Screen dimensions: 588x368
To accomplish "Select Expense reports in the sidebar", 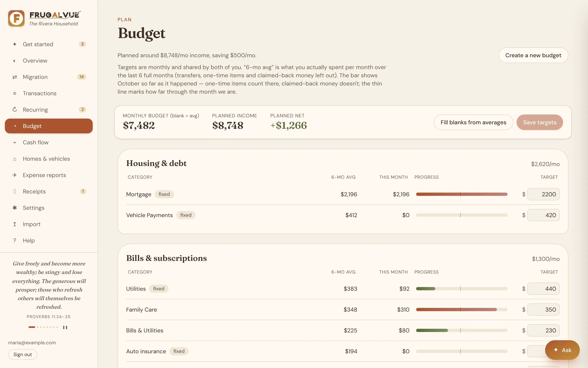I will [49, 175].
